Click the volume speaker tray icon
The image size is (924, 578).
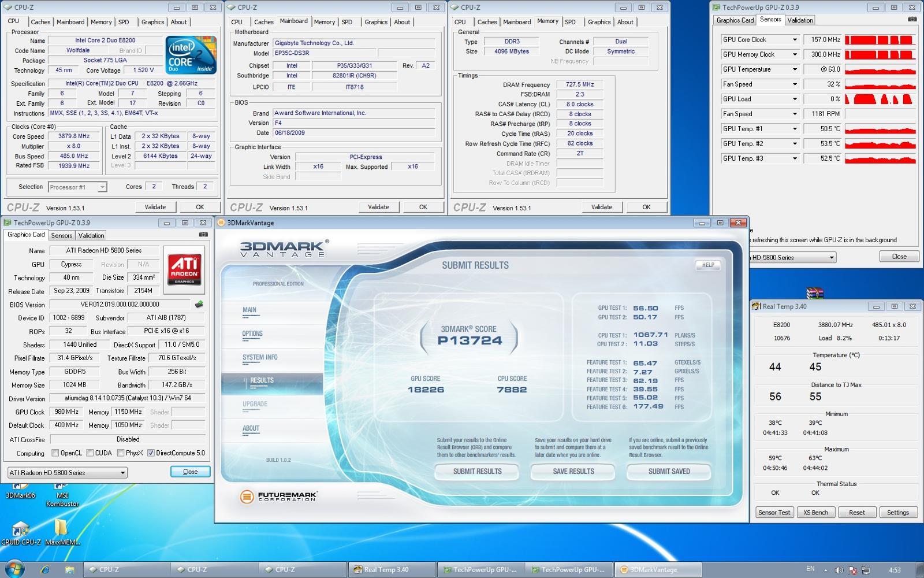coord(839,570)
